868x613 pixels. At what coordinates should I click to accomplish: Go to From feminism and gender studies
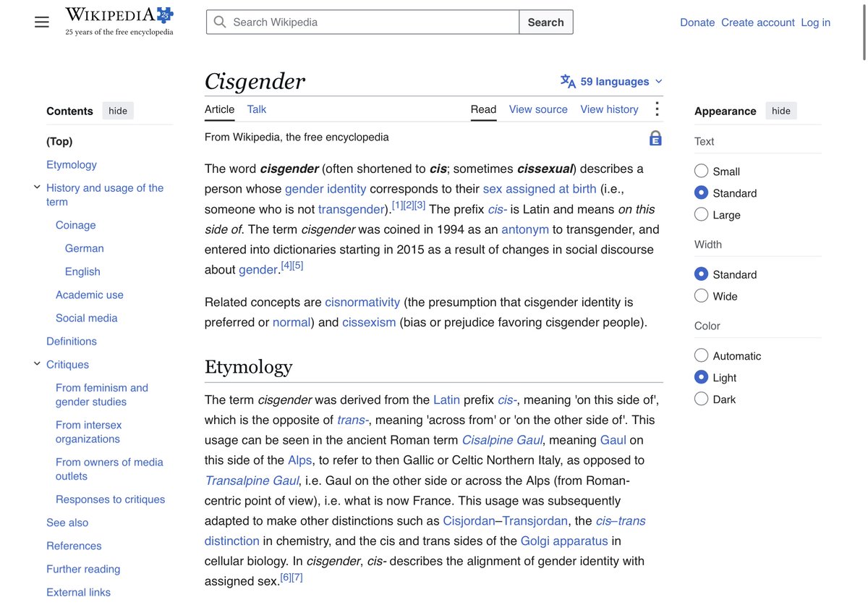pyautogui.click(x=102, y=394)
